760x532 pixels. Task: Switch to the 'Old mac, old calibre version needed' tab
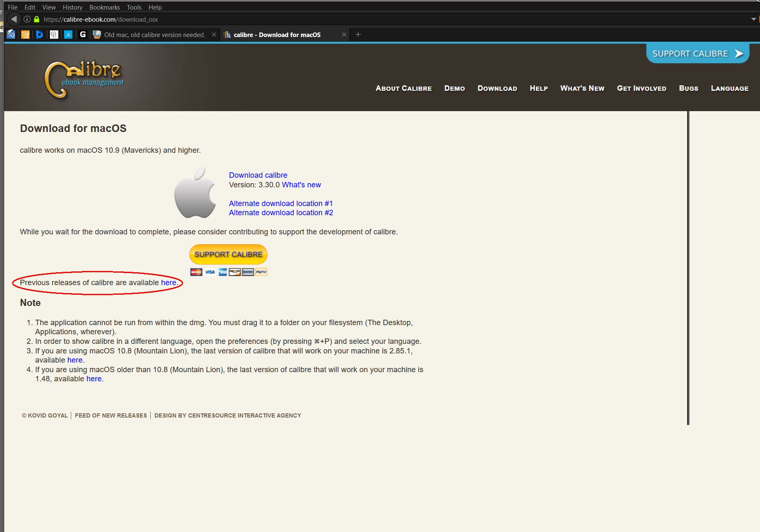(x=155, y=35)
